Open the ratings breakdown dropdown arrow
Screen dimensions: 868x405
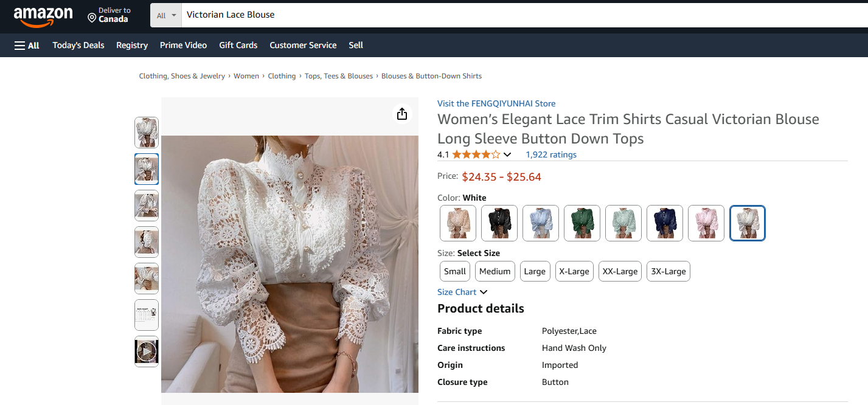pos(507,154)
